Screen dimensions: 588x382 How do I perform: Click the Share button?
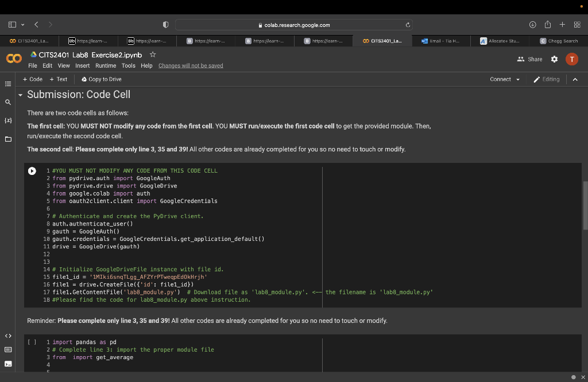tap(529, 59)
